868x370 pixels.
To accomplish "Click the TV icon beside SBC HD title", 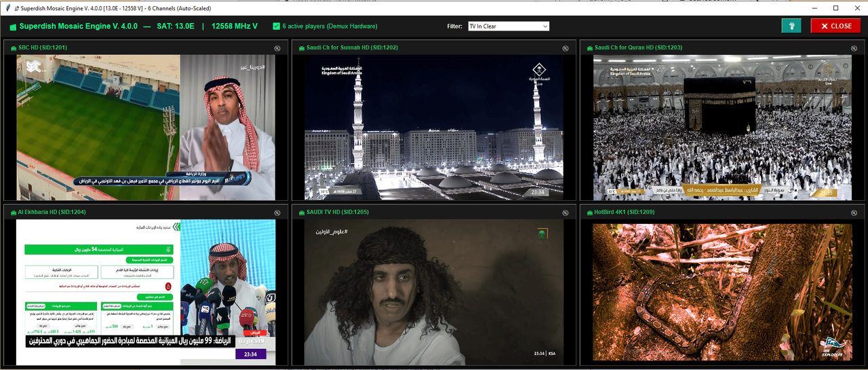I will (x=13, y=48).
